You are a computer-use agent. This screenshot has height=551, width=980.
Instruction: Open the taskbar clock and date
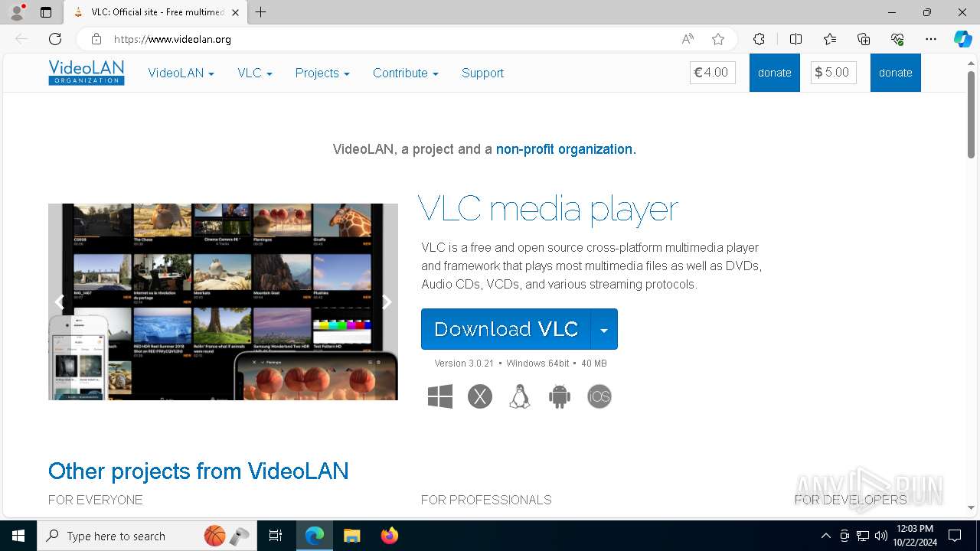tap(914, 536)
